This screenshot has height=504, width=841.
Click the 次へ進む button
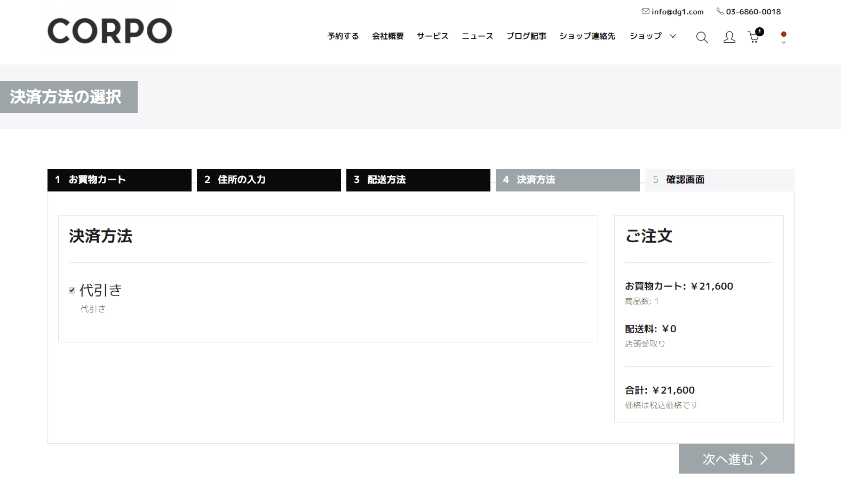(736, 459)
